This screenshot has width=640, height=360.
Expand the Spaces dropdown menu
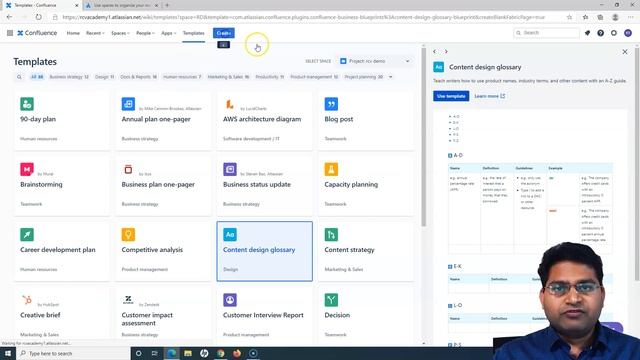tap(120, 33)
